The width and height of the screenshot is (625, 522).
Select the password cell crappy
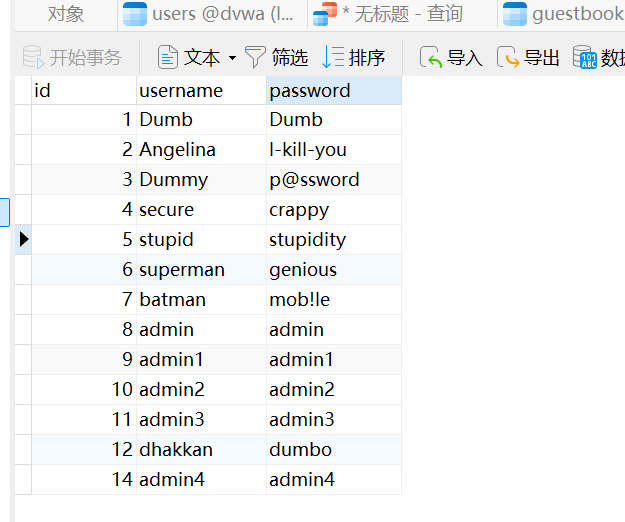(x=334, y=210)
